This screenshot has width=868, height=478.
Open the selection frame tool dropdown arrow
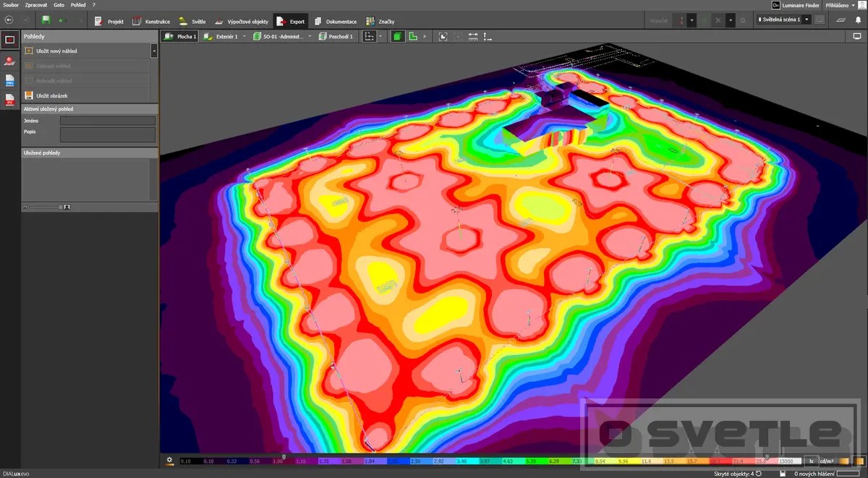382,36
